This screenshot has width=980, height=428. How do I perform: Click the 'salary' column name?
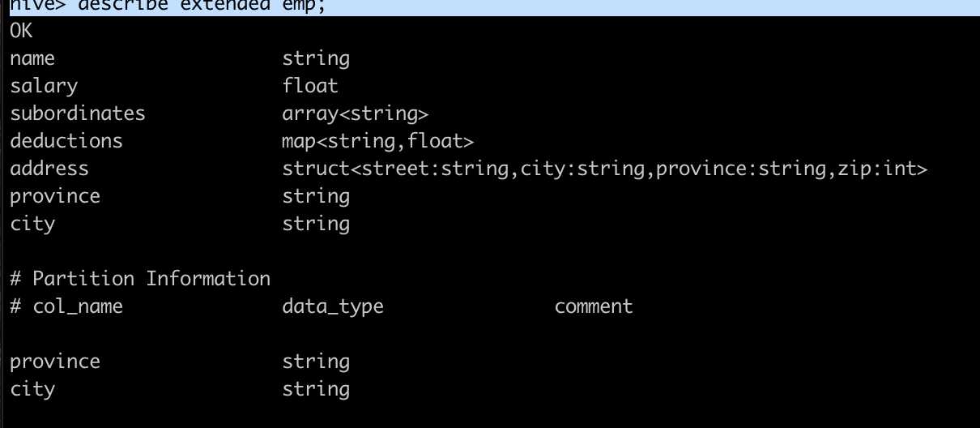(x=44, y=86)
